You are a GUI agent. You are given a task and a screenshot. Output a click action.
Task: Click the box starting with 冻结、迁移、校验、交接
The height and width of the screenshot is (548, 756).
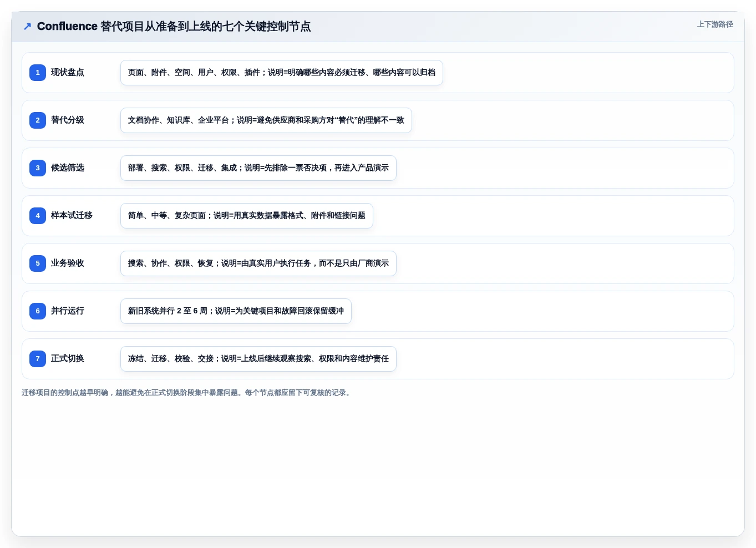pyautogui.click(x=258, y=359)
